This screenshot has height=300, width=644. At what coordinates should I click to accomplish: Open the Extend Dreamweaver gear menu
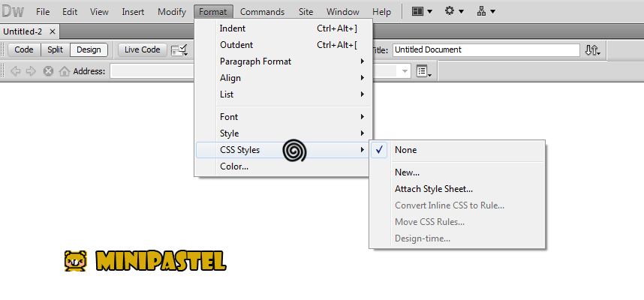(454, 11)
